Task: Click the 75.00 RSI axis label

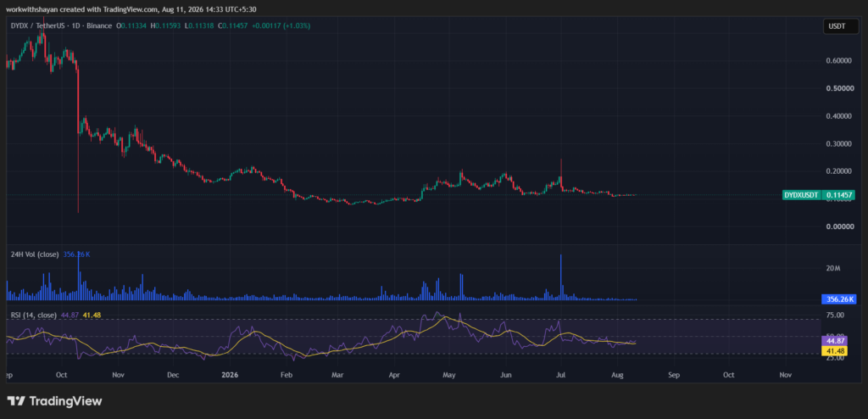Action: [x=835, y=316]
